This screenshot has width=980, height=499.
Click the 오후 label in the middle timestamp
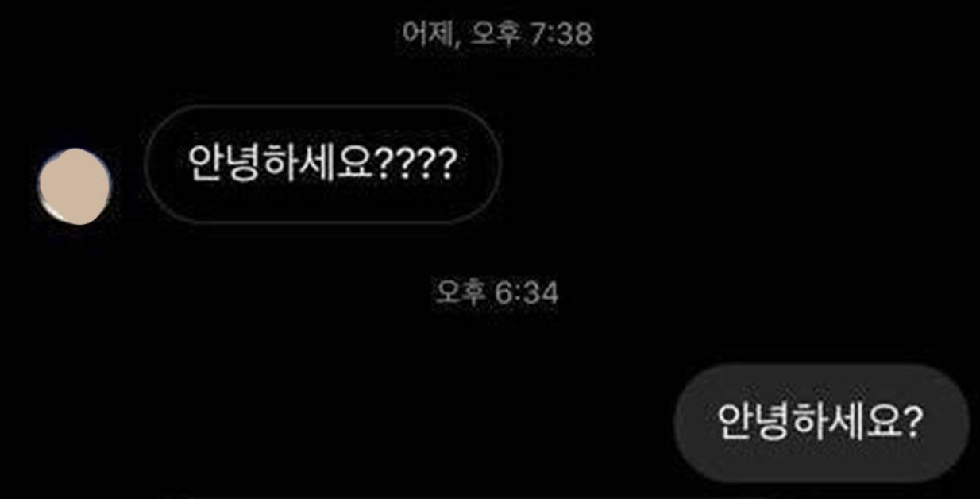tap(461, 293)
